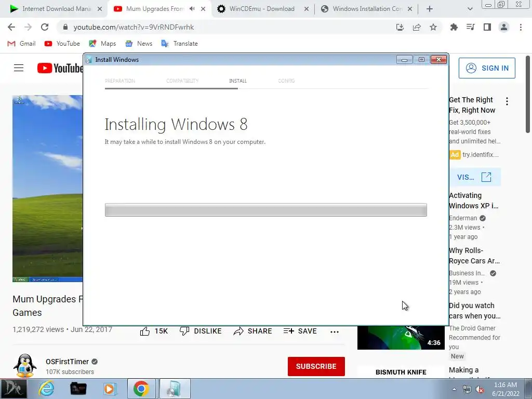Open Activating Windows XP video link
Image resolution: width=532 pixels, height=399 pixels.
point(474,201)
